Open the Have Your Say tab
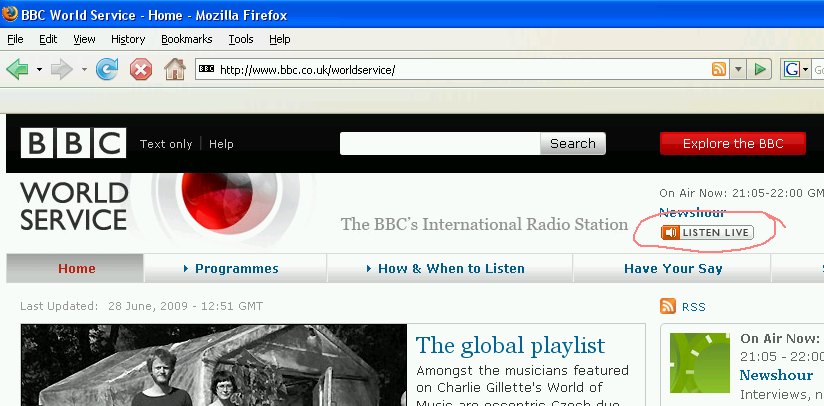The width and height of the screenshot is (824, 406). (672, 268)
